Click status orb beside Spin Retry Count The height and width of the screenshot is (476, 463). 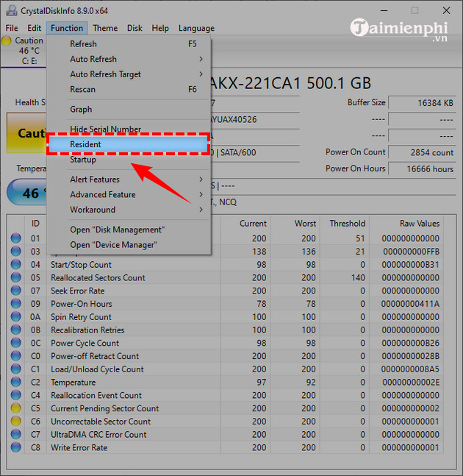point(15,316)
